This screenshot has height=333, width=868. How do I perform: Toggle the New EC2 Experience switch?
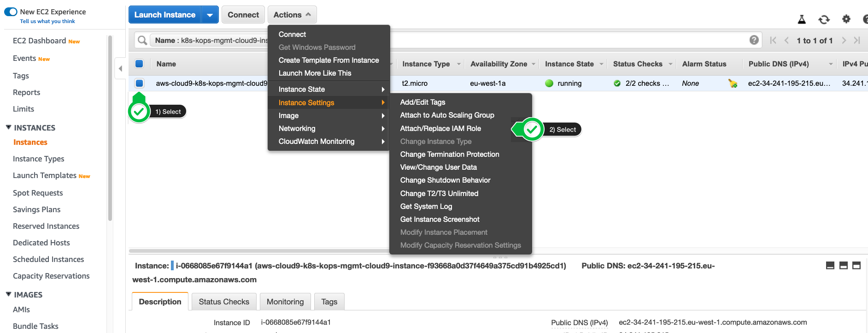tap(11, 12)
